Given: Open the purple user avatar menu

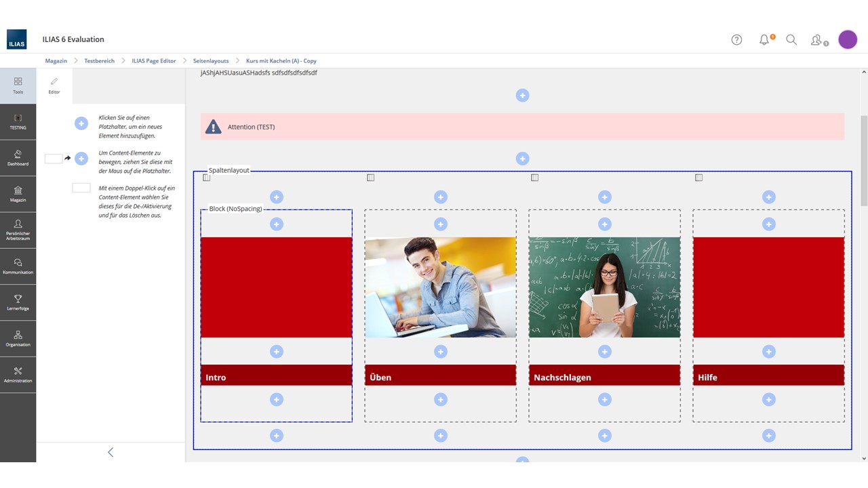Looking at the screenshot, I should coord(848,40).
